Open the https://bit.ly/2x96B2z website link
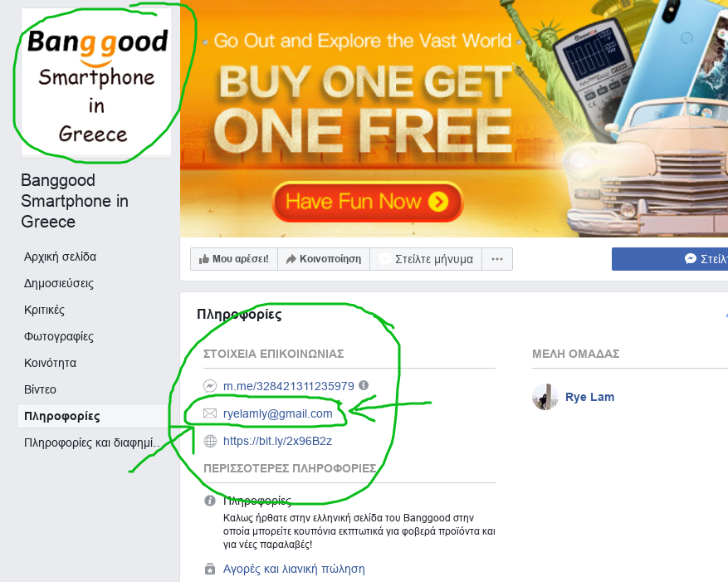 click(277, 441)
